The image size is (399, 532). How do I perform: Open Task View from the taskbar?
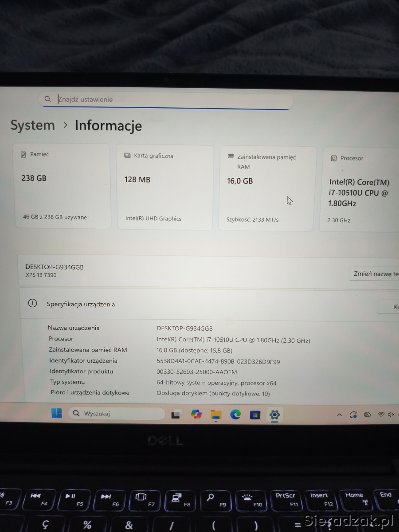point(176,415)
